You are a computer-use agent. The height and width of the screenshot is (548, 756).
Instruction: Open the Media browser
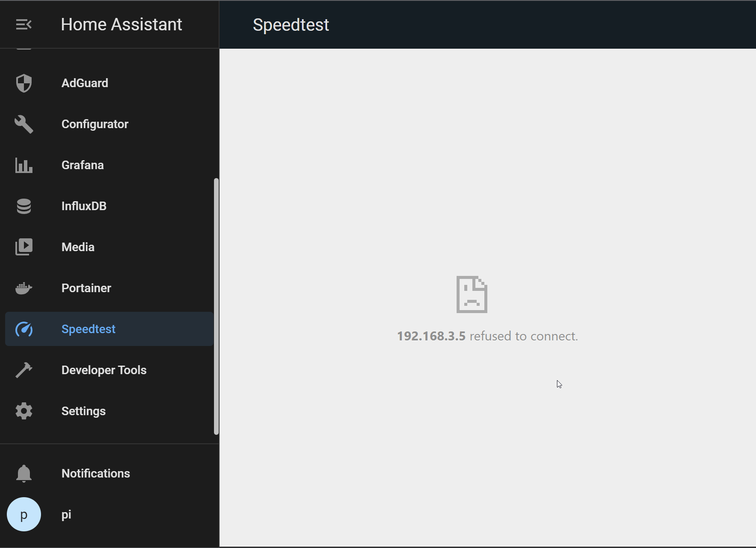109,247
